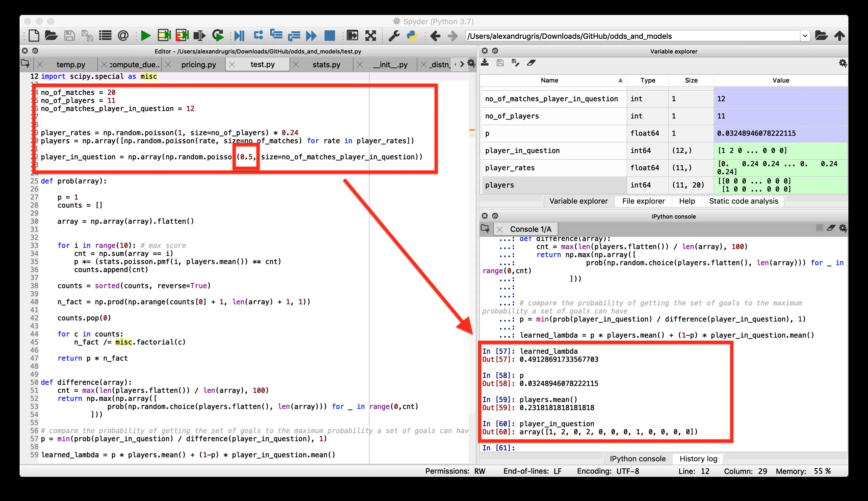Switch to Static code analysis tab
868x501 pixels.
click(743, 201)
